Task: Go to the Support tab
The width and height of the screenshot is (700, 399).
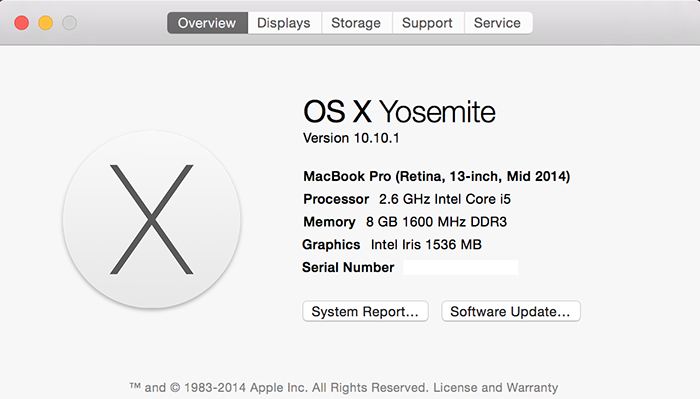Action: [427, 23]
